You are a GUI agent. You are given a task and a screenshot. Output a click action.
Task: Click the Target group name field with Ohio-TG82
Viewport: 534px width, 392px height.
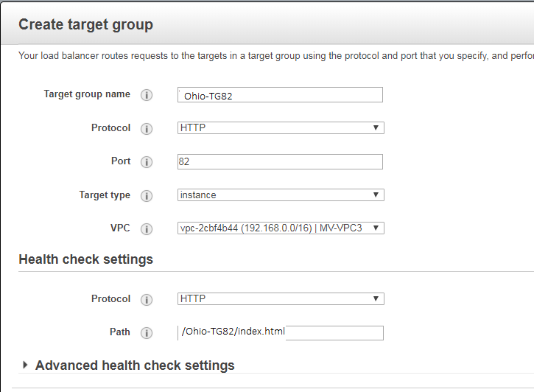[281, 95]
